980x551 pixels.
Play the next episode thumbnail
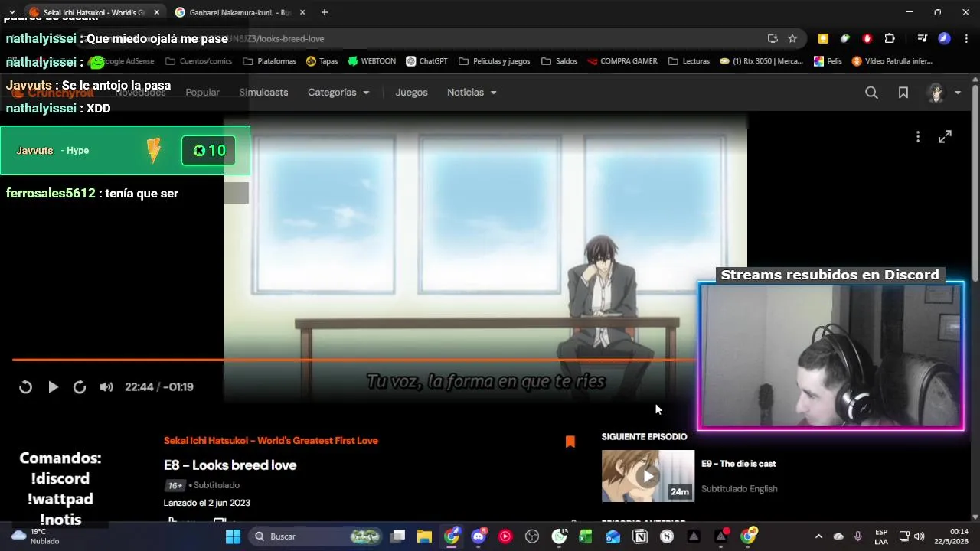pos(648,476)
